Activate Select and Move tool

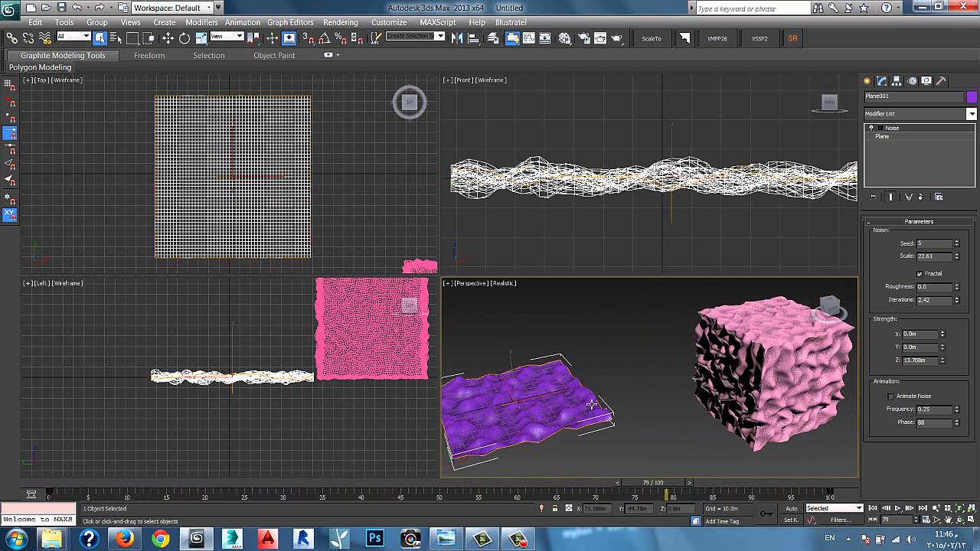coord(168,37)
